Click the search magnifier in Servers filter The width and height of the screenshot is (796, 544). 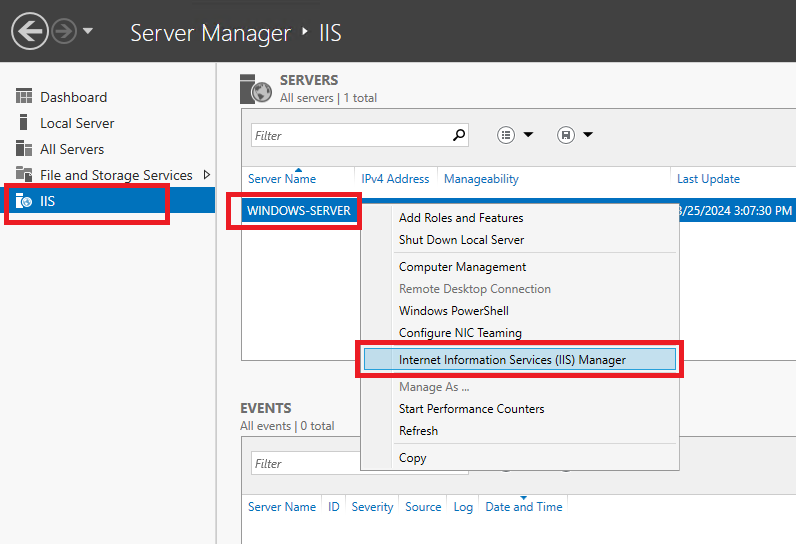click(459, 135)
